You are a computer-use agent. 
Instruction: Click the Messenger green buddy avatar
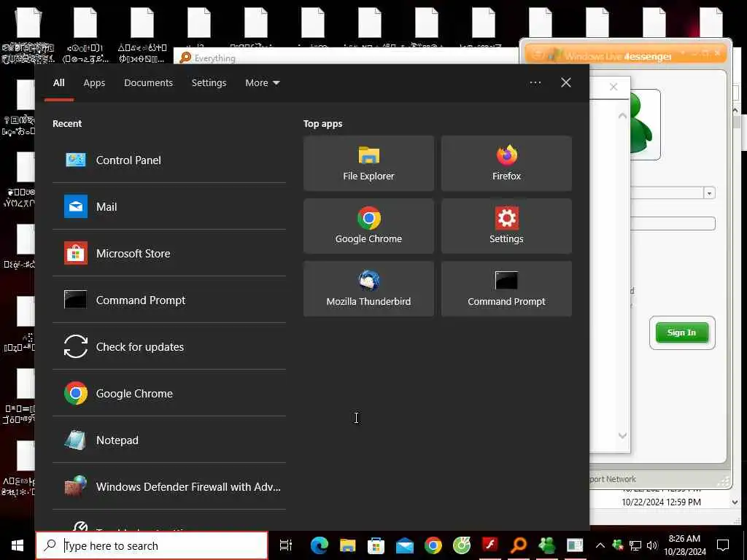[645, 125]
